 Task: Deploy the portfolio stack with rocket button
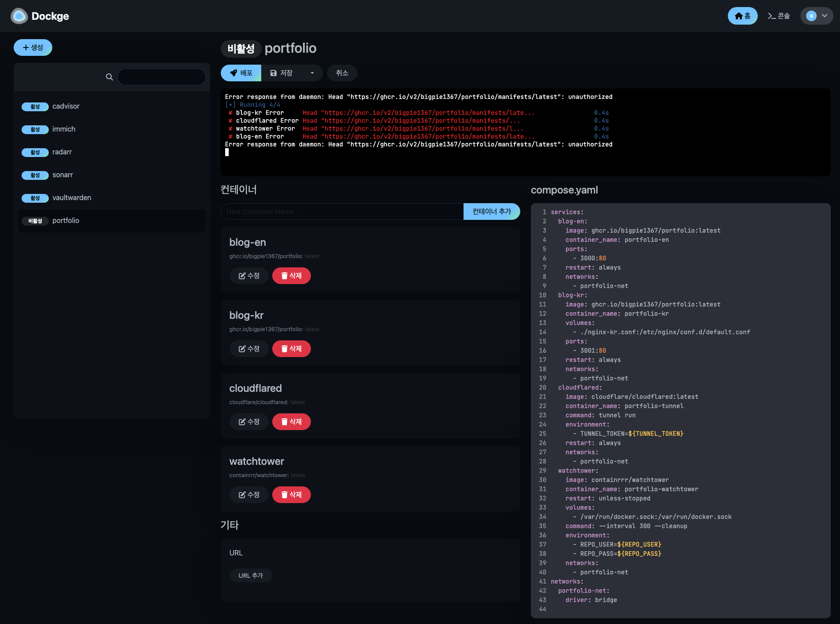(x=241, y=73)
